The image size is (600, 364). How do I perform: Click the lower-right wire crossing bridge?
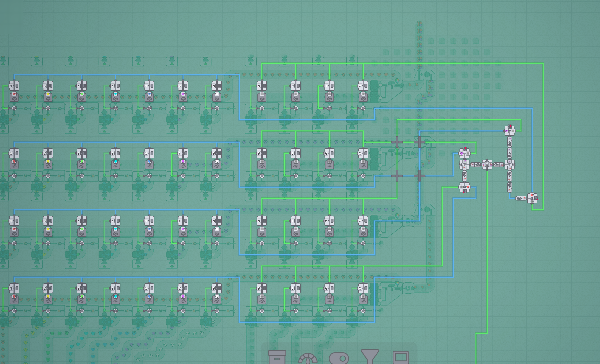pos(419,176)
